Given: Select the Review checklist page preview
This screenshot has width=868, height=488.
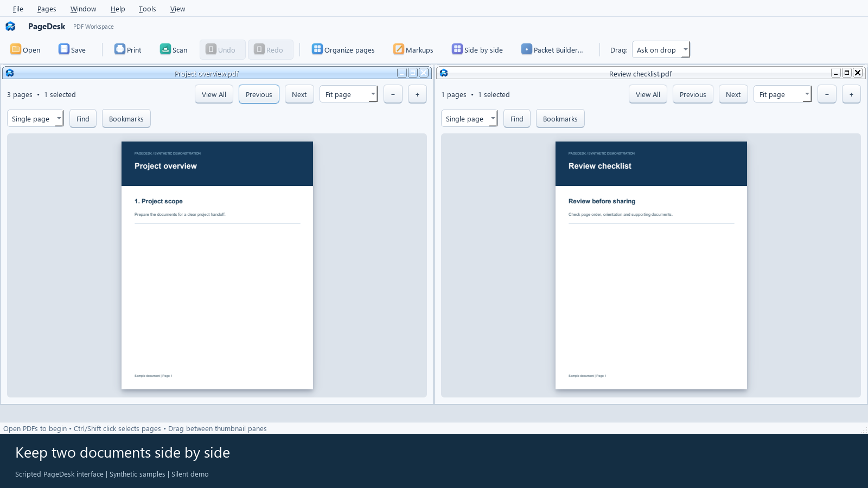Looking at the screenshot, I should click(x=651, y=265).
